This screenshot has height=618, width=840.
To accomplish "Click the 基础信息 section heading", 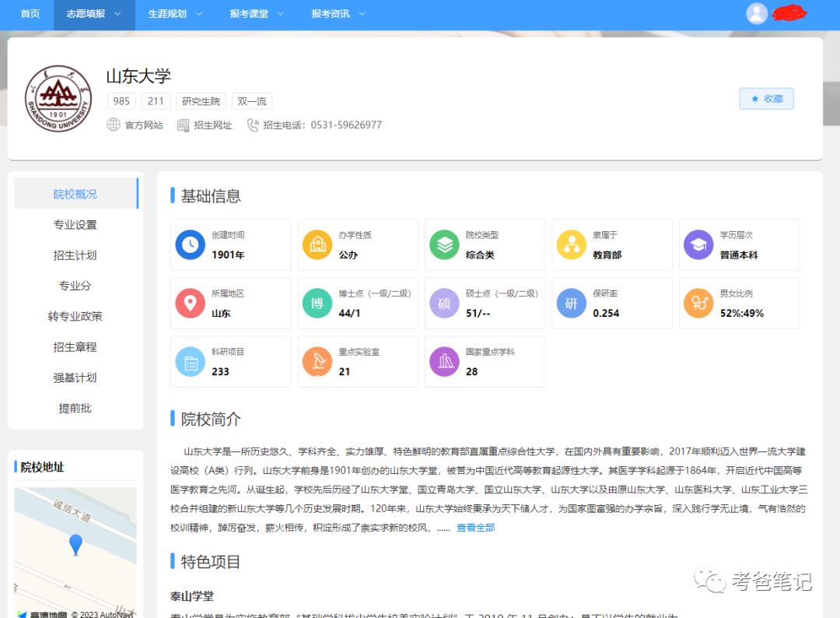I will (211, 195).
